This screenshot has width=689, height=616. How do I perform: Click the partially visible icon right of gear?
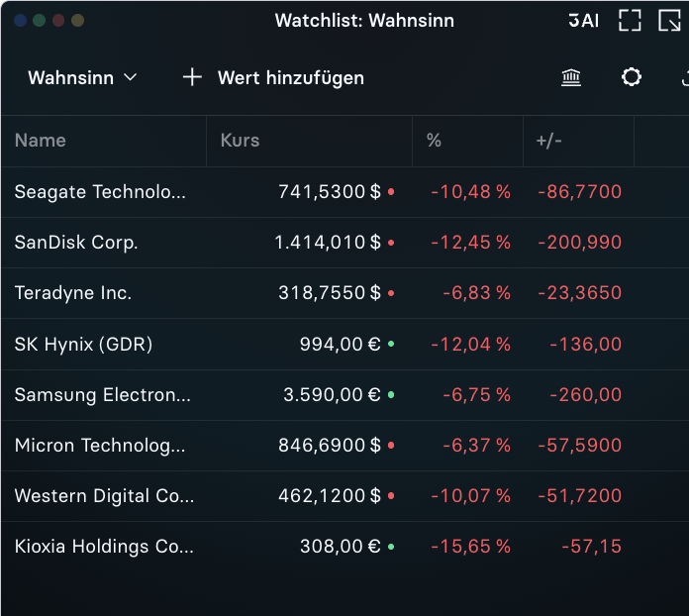pyautogui.click(x=685, y=78)
